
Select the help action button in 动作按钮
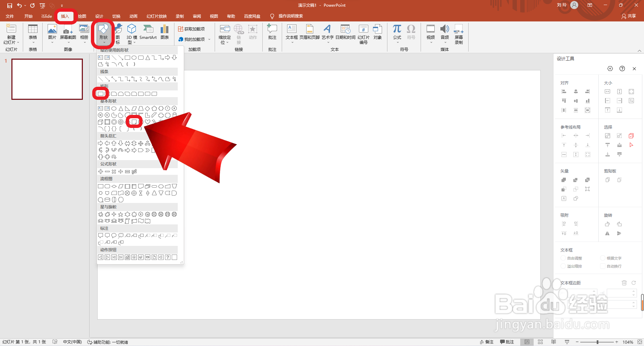click(168, 257)
